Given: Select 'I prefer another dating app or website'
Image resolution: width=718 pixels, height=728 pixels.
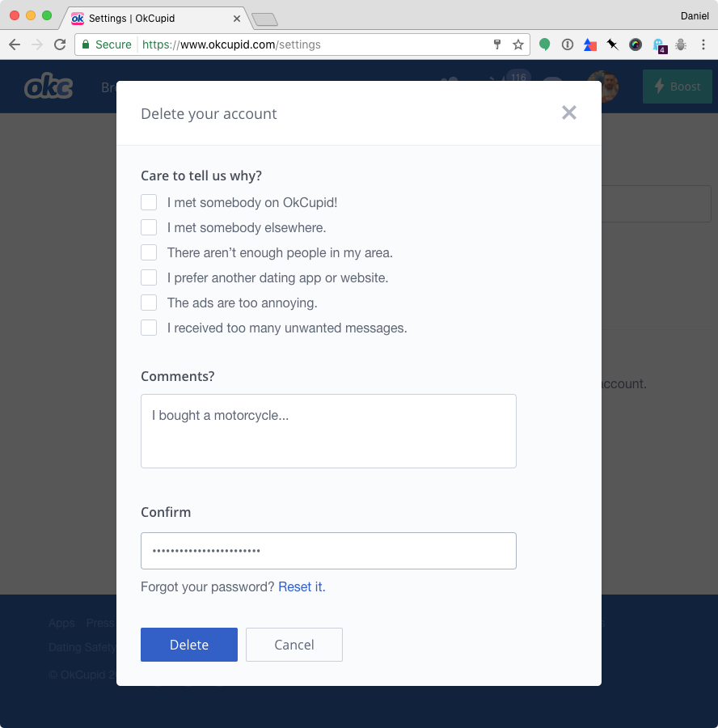Looking at the screenshot, I should click(x=149, y=277).
